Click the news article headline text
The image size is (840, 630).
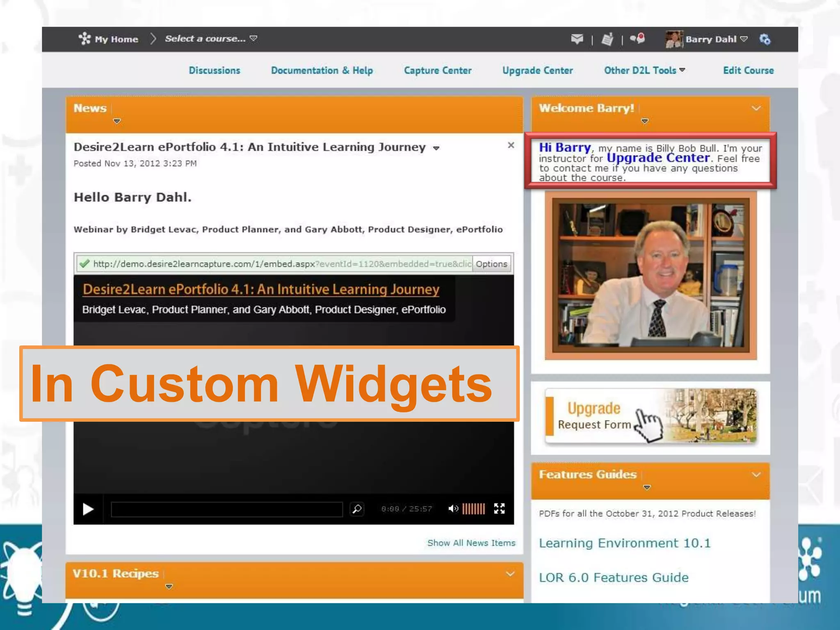tap(249, 147)
